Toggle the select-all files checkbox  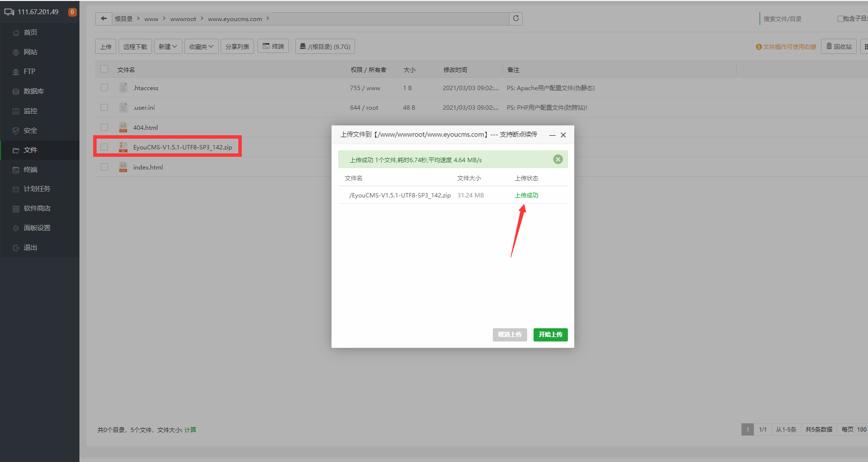pyautogui.click(x=104, y=69)
